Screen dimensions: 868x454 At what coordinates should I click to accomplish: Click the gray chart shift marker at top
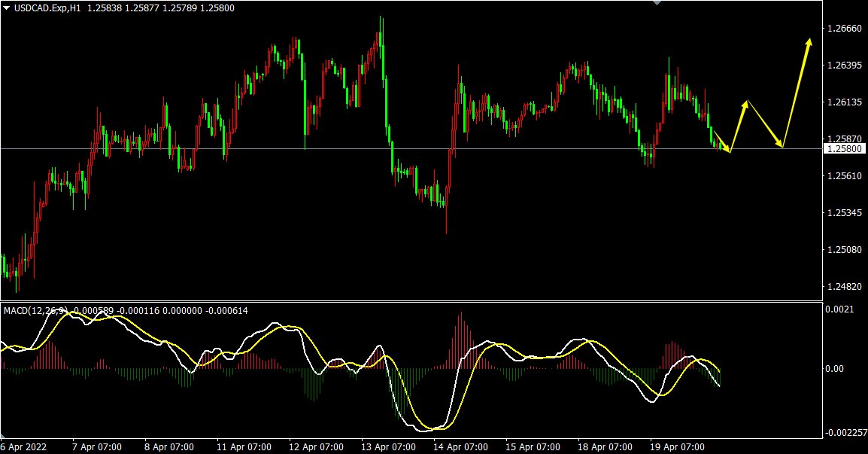click(x=657, y=3)
